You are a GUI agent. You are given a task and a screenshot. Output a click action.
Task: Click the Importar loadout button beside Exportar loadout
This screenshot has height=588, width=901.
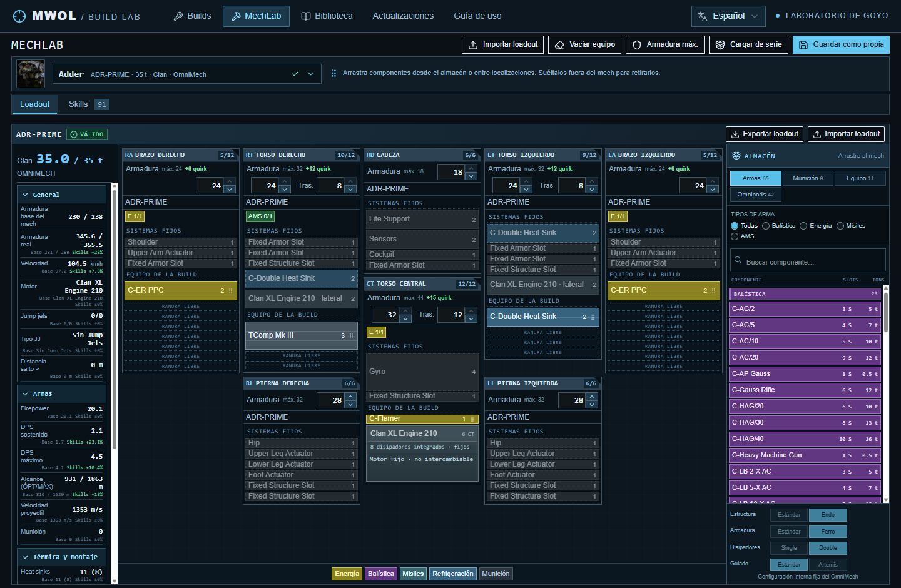pyautogui.click(x=846, y=134)
